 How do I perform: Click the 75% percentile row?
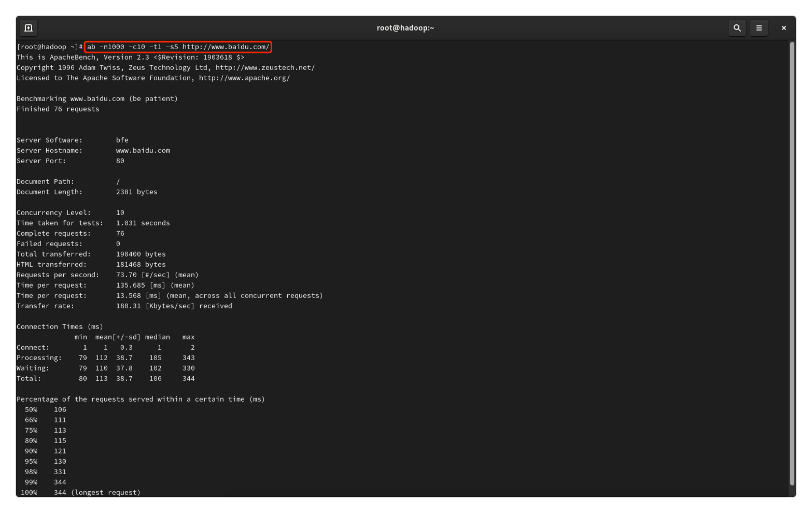click(x=46, y=431)
